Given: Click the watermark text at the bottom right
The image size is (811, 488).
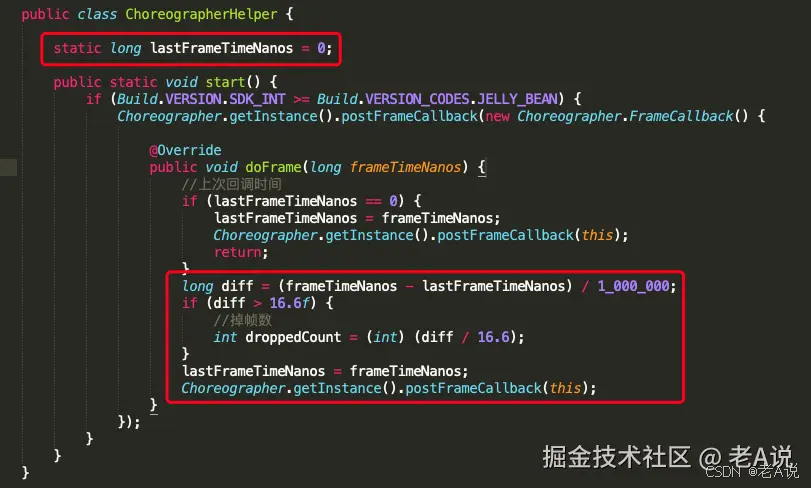Looking at the screenshot, I should pyautogui.click(x=667, y=457).
